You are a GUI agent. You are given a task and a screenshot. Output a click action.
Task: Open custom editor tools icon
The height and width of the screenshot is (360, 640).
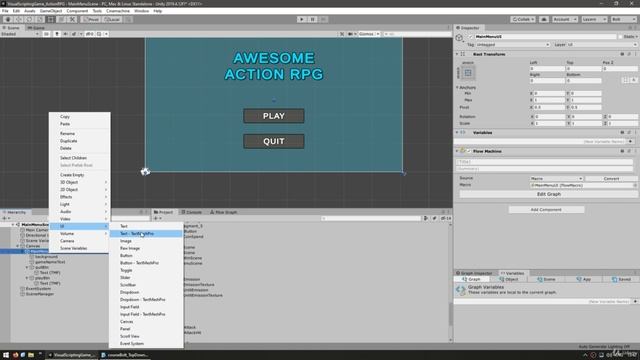(72, 19)
